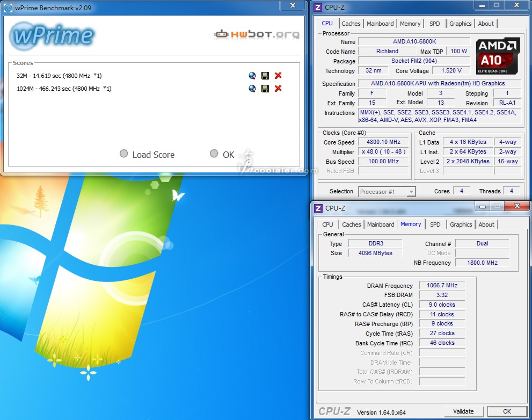
Task: Close the wPrime Benchmark window
Action: point(293,5)
